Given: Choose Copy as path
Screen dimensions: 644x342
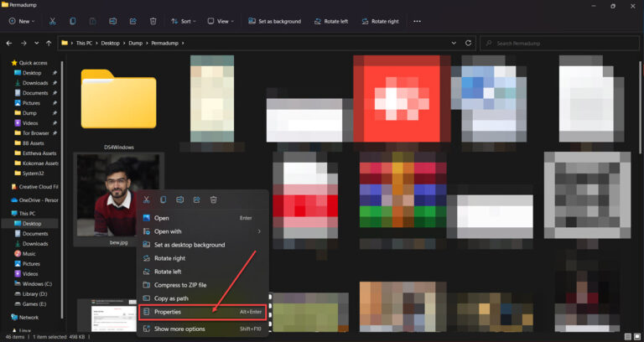Looking at the screenshot, I should point(202,298).
